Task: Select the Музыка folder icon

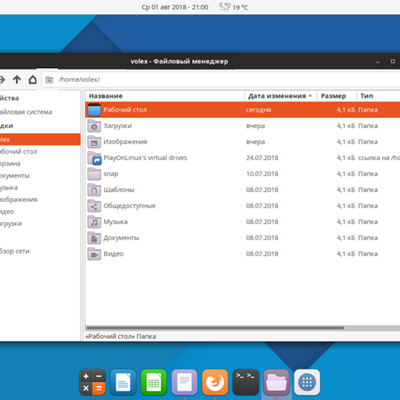Action: tap(94, 222)
